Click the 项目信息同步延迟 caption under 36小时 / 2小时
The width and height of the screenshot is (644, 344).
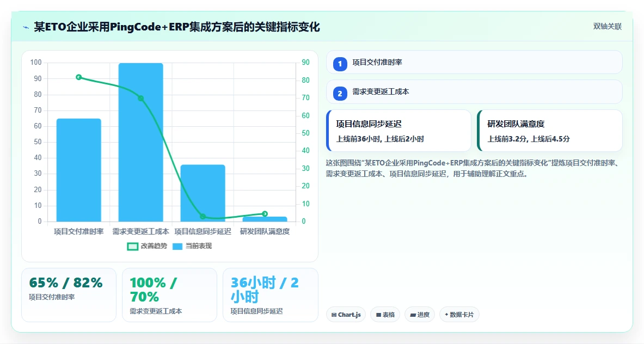256,311
